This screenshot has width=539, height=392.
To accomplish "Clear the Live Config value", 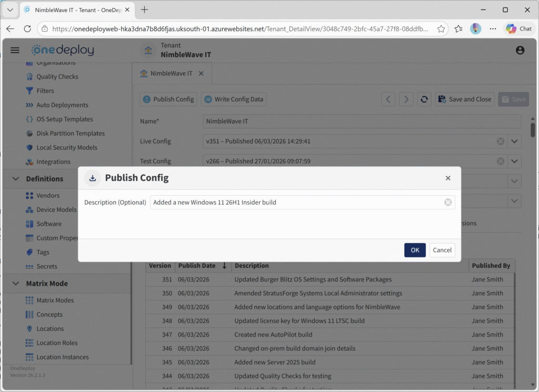I will click(x=501, y=141).
